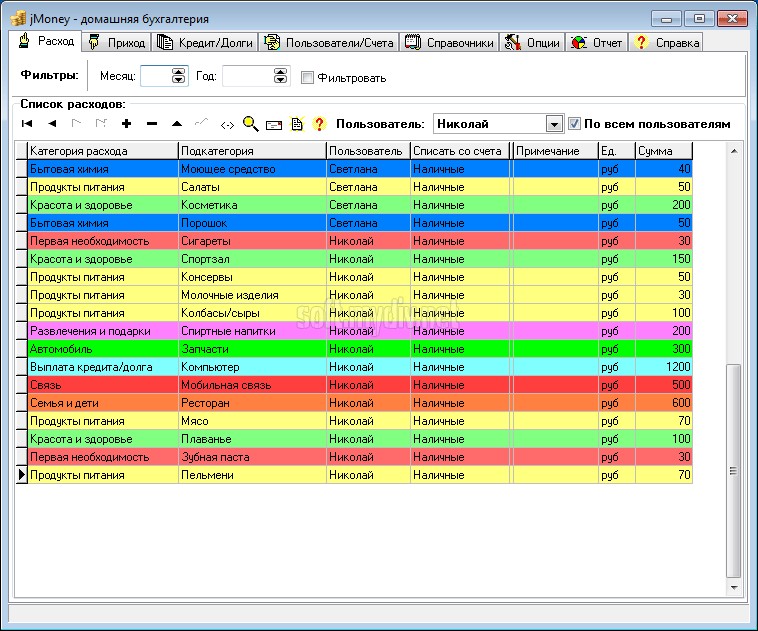
Task: Select Развлечения и подарки category cell
Action: (x=103, y=331)
